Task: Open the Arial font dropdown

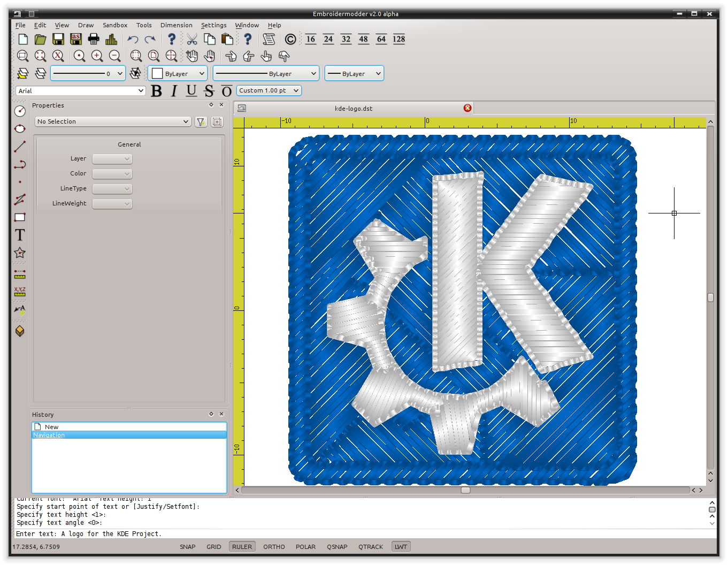Action: tap(81, 91)
